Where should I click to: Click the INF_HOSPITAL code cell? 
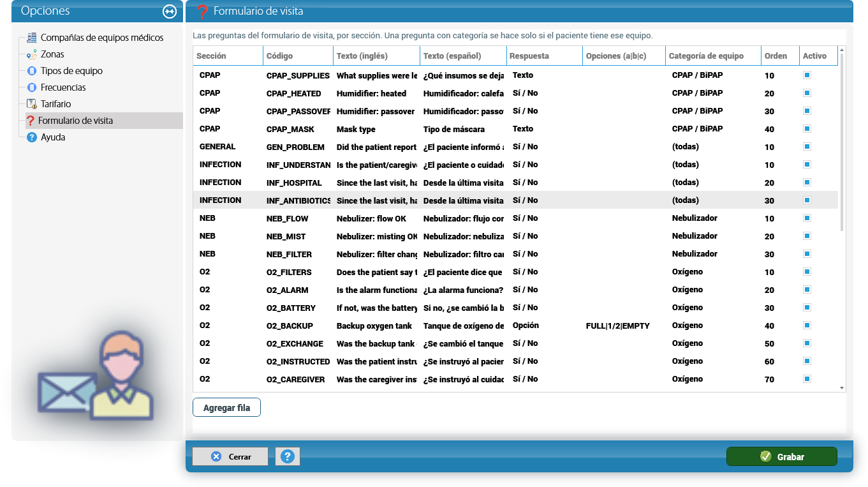tap(298, 183)
